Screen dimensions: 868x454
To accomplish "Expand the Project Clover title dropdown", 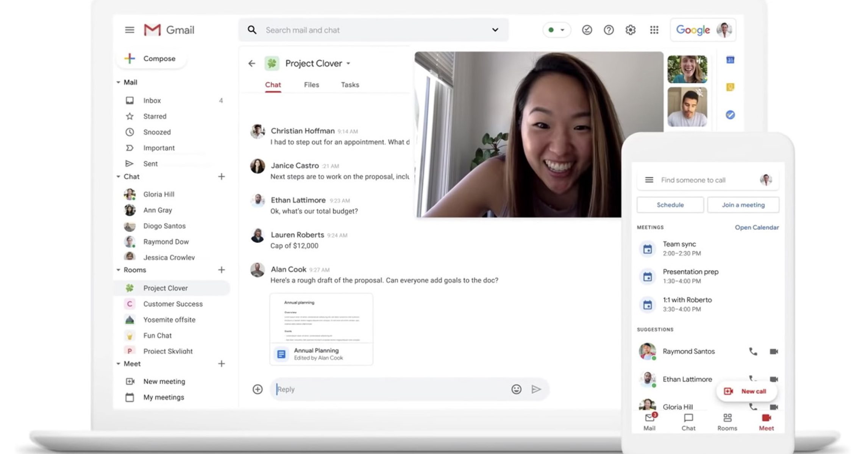I will click(x=348, y=64).
